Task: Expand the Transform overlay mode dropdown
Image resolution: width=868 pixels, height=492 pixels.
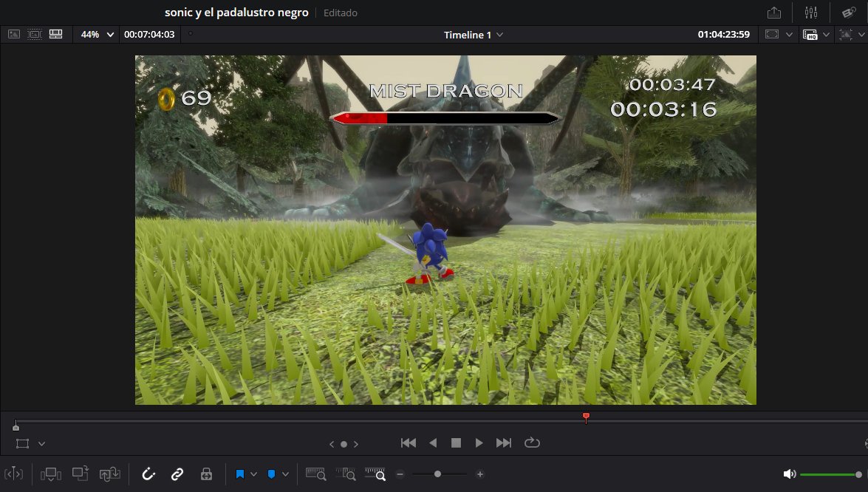Action: coord(41,444)
